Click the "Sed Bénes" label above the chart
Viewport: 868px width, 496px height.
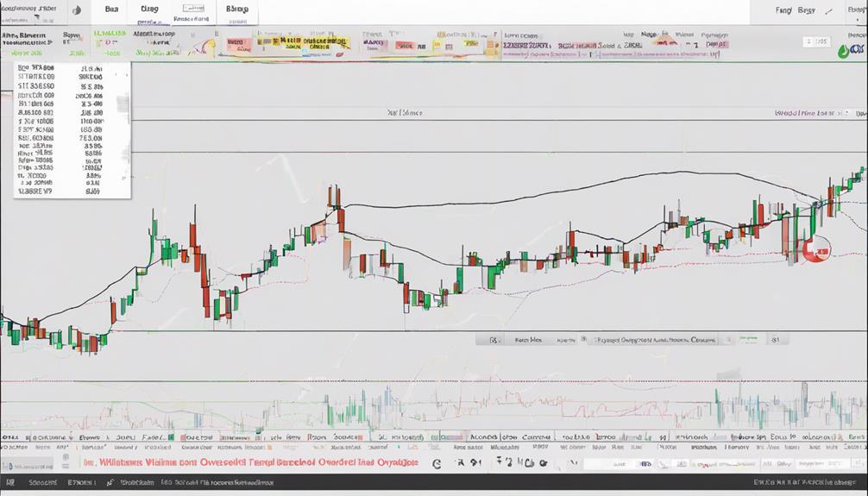(405, 112)
